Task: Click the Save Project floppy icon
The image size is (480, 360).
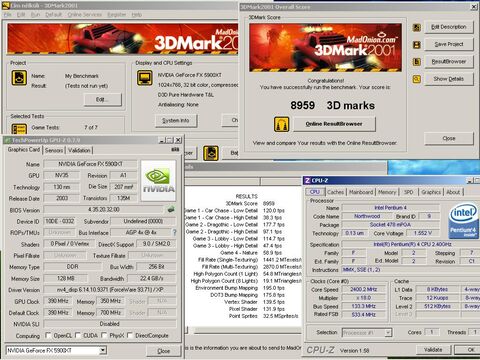Action: (x=417, y=45)
